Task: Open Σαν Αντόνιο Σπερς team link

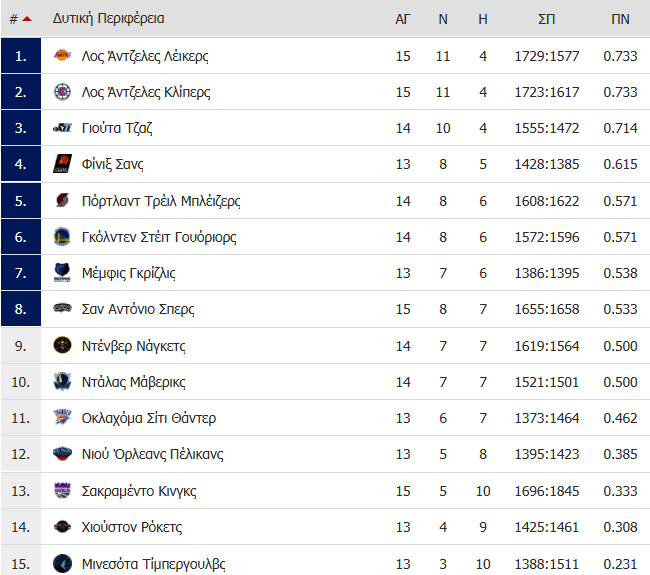Action: pyautogui.click(x=138, y=309)
